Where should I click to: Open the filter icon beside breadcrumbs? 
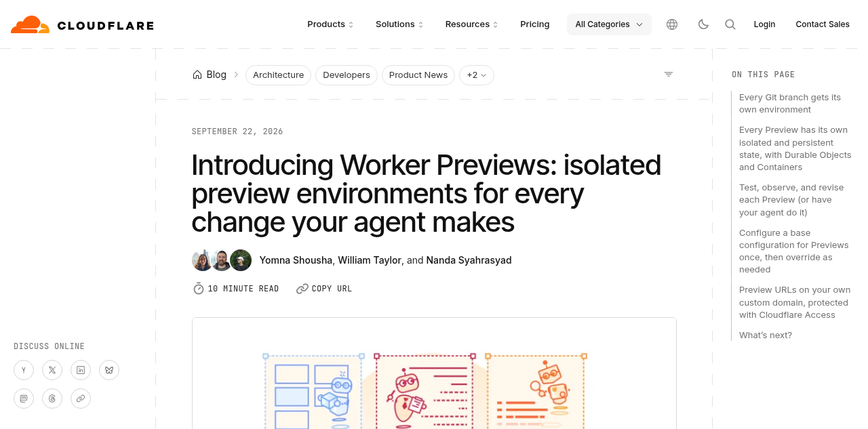[669, 75]
